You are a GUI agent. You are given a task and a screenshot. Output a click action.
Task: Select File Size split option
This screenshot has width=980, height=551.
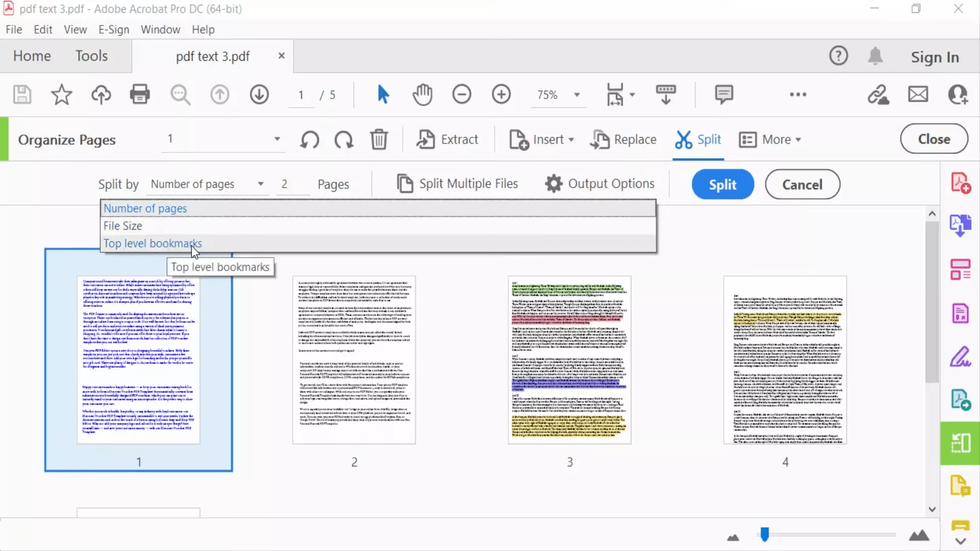[x=122, y=226]
